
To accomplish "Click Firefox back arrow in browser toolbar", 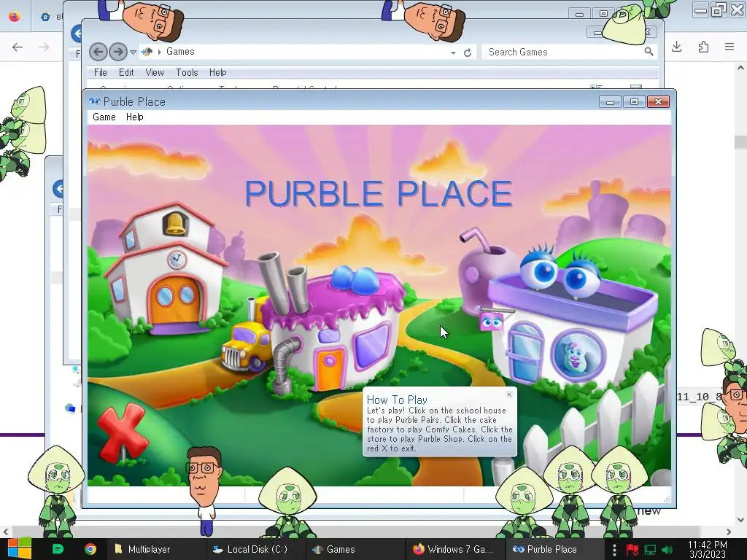I will (18, 47).
